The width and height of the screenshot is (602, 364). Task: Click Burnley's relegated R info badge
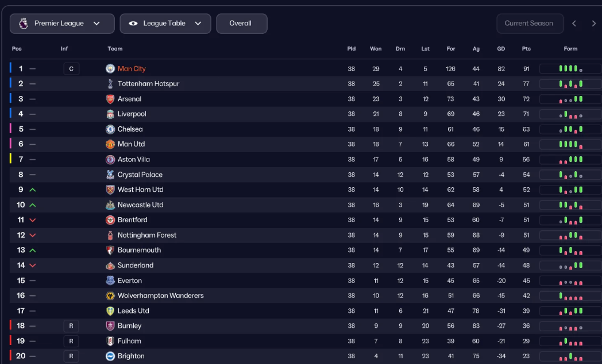tap(71, 326)
